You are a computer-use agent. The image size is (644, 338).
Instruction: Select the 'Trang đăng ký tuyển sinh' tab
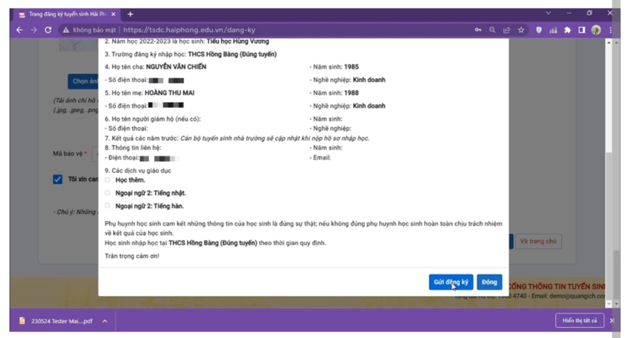[x=66, y=14]
